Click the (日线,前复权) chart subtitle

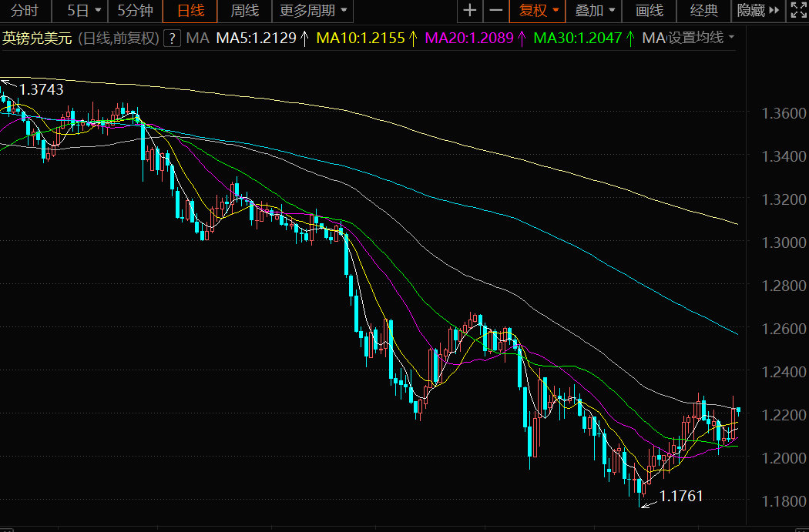pyautogui.click(x=119, y=38)
